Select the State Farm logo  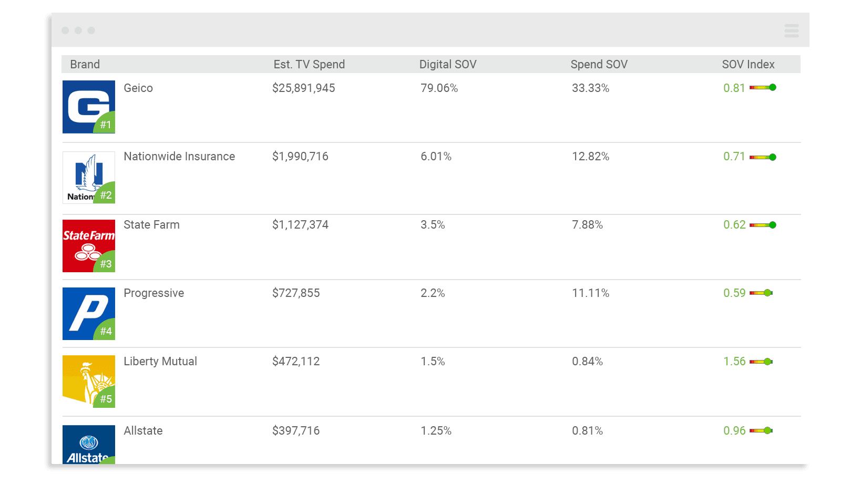click(89, 246)
